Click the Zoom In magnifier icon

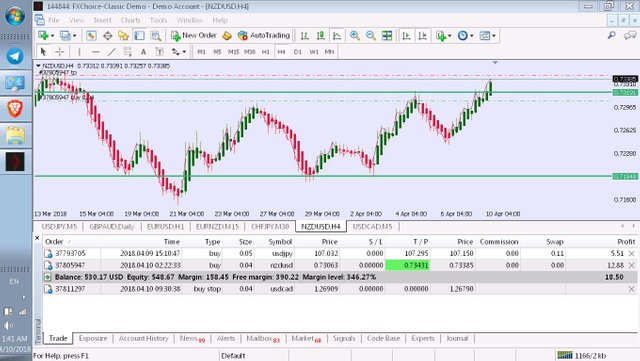(x=355, y=36)
